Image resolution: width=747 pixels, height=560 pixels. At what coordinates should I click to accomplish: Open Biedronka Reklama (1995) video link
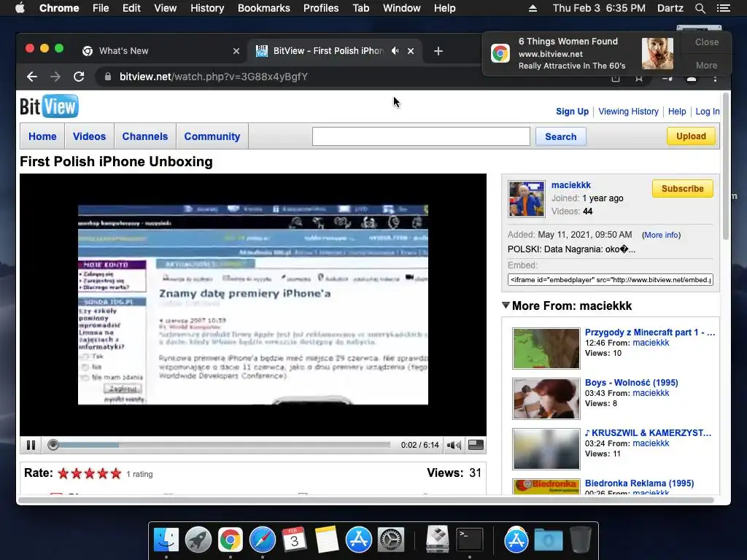coord(639,483)
